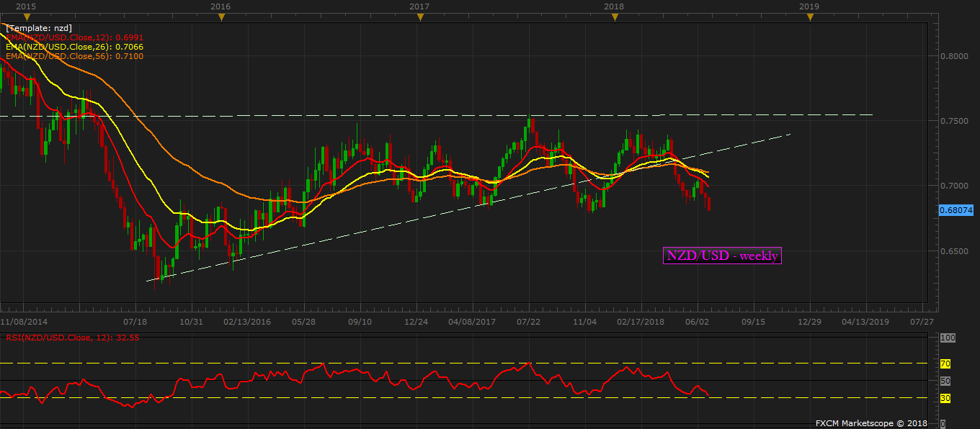The image size is (980, 429).
Task: Click the 12/24 date label
Action: coord(416,322)
